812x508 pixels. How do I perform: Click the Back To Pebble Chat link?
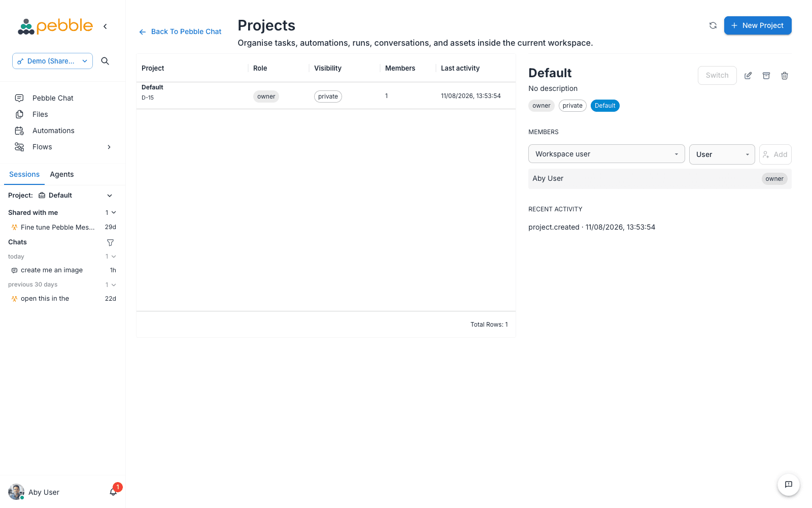tap(180, 31)
